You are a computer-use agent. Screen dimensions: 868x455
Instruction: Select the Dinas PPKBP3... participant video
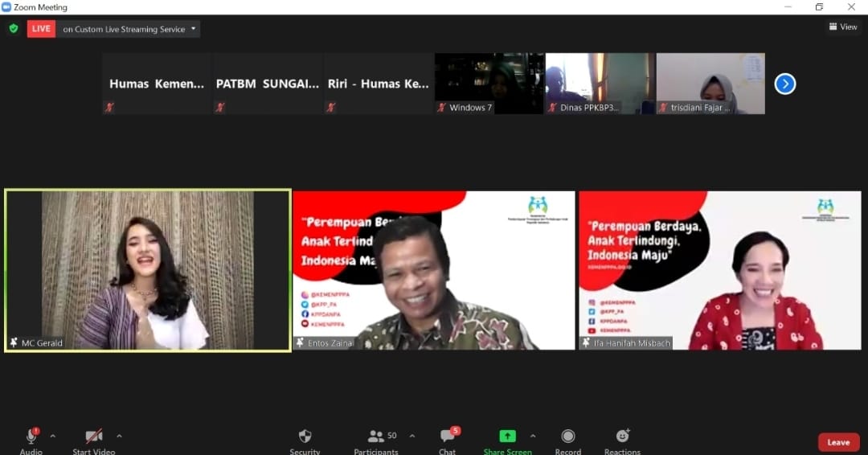[x=600, y=84]
